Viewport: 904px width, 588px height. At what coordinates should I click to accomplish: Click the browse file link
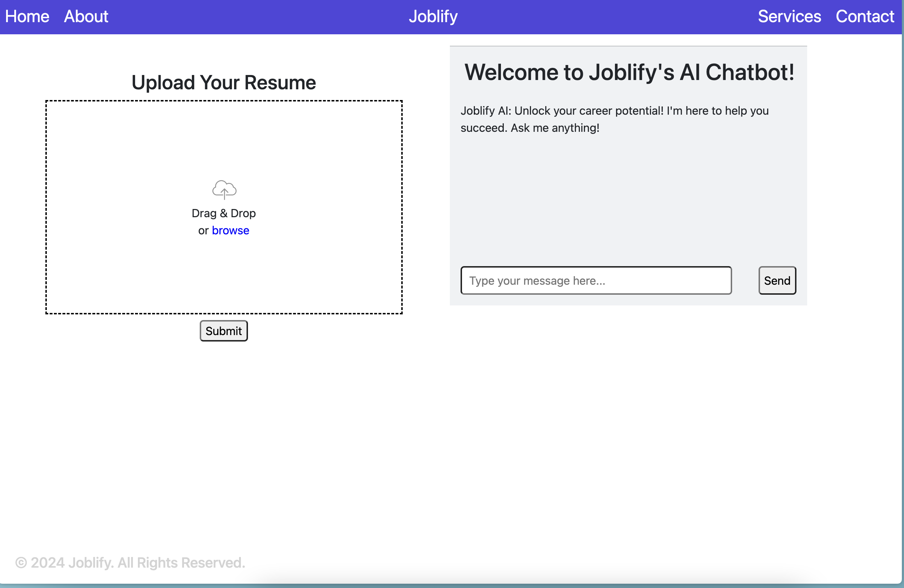pyautogui.click(x=230, y=230)
